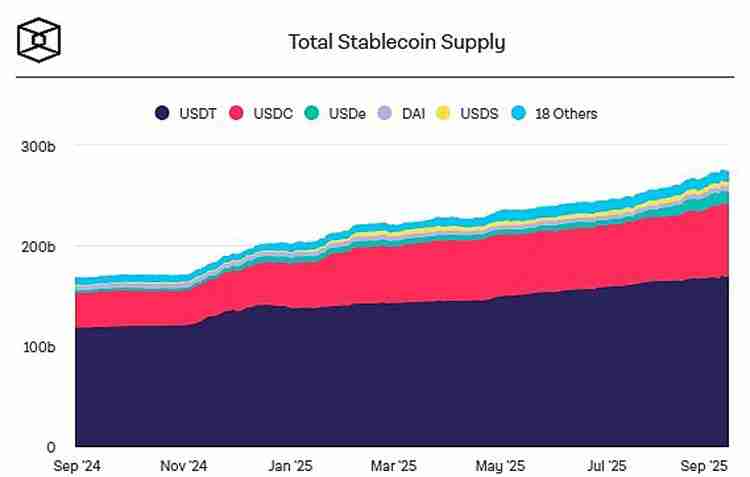
Task: Toggle the 18 Others series label
Action: pyautogui.click(x=566, y=114)
